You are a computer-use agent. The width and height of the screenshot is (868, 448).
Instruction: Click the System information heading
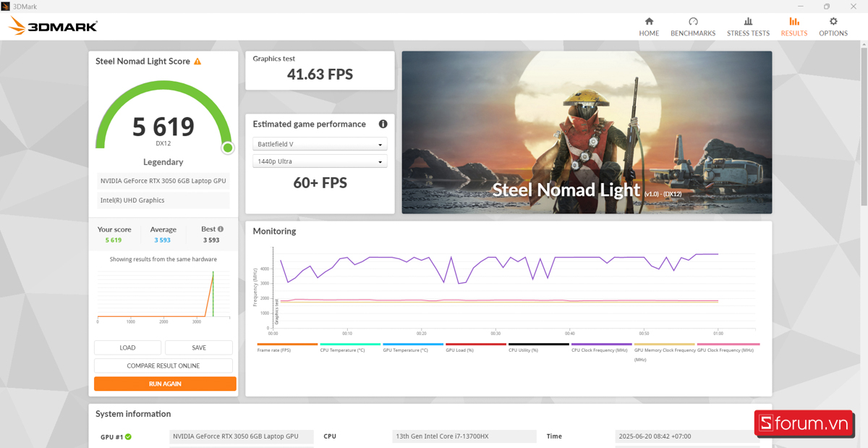click(x=133, y=414)
